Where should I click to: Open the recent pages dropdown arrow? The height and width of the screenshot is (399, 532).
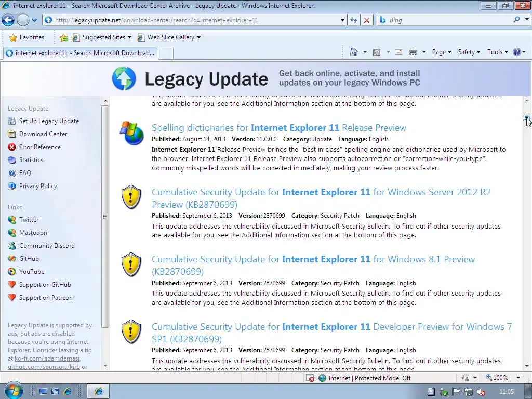pyautogui.click(x=35, y=20)
